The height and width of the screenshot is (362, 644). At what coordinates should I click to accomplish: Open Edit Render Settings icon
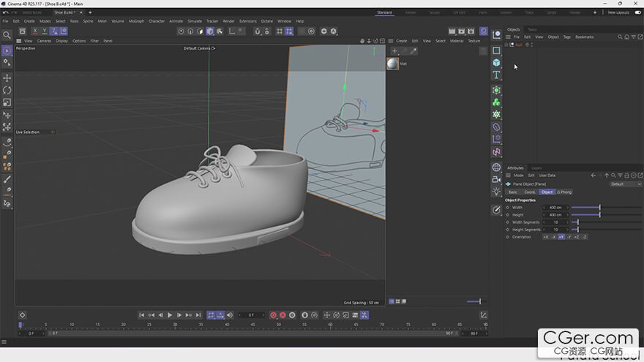(471, 31)
